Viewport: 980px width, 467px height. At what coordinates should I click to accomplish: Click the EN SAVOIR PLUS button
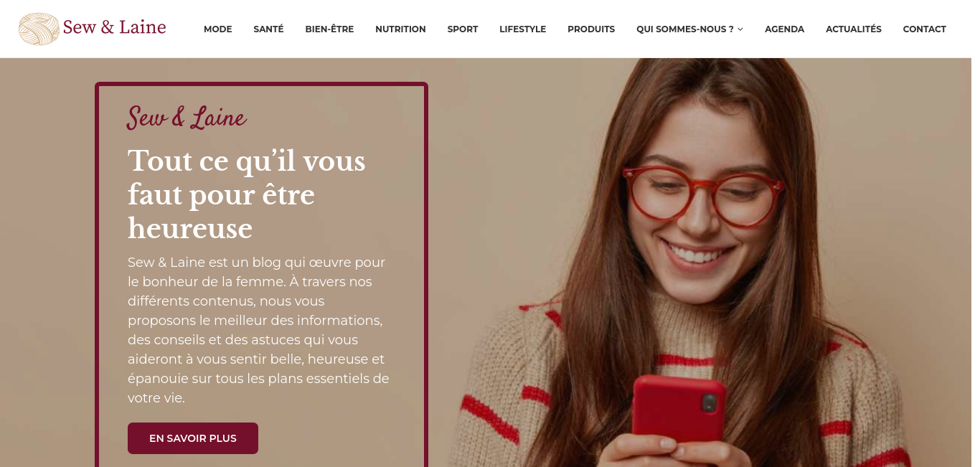click(x=193, y=438)
